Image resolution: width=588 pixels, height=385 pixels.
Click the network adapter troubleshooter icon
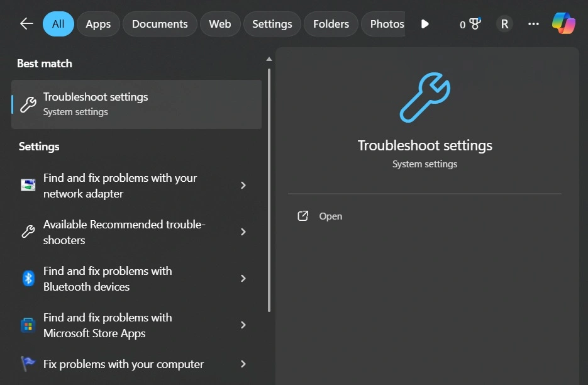[28, 186]
